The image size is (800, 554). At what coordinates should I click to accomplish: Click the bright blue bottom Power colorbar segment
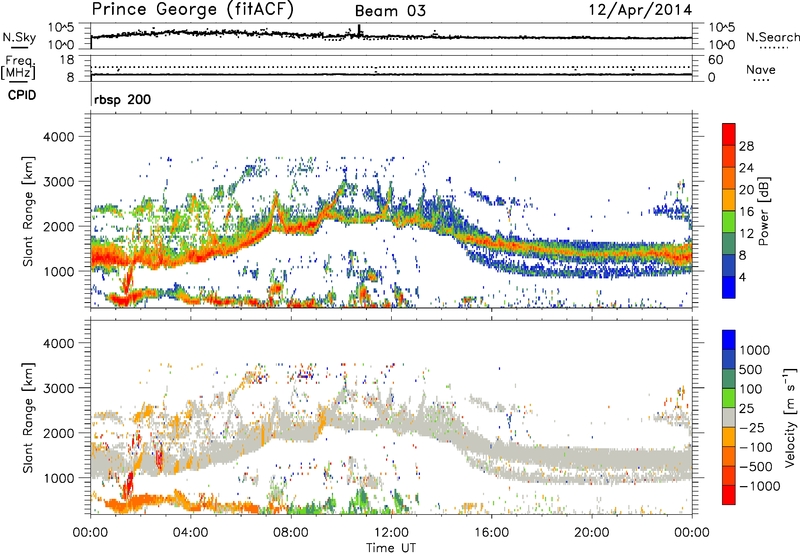click(x=729, y=287)
